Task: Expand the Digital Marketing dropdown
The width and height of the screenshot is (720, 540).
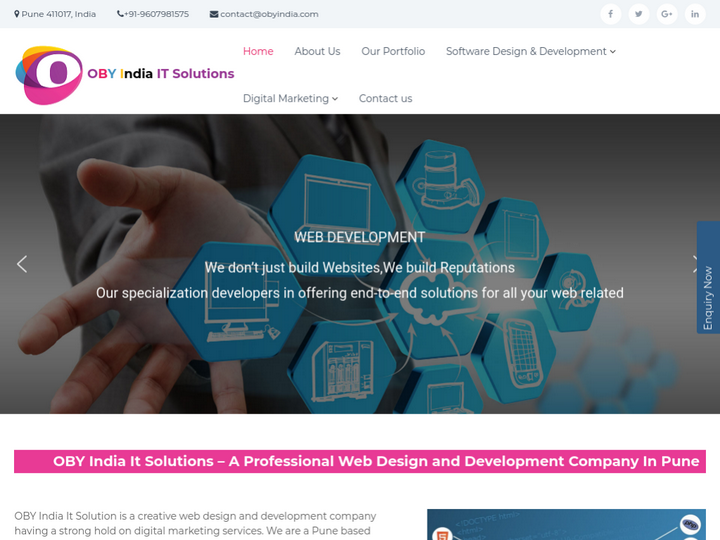Action: point(290,98)
